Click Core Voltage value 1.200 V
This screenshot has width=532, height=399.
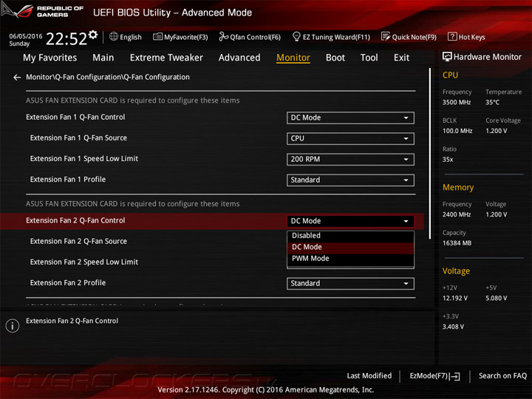(496, 131)
